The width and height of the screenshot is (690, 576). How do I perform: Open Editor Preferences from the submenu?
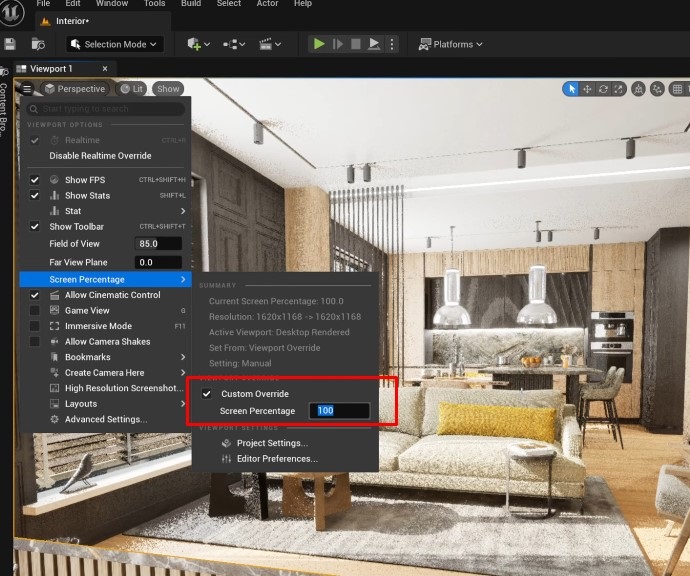pyautogui.click(x=276, y=459)
